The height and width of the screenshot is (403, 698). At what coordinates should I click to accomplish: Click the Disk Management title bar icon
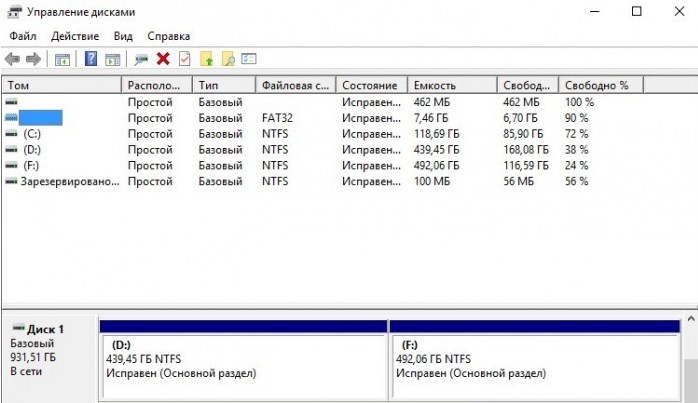pyautogui.click(x=14, y=12)
